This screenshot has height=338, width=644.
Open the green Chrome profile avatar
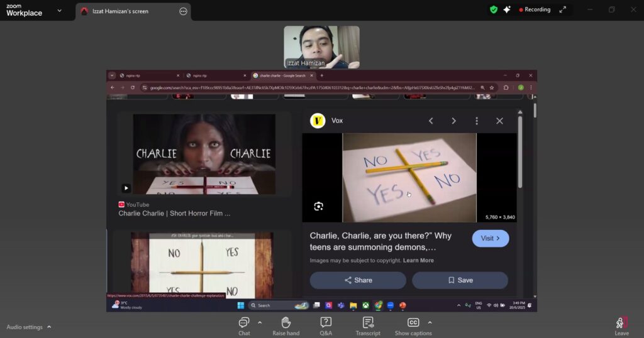521,87
